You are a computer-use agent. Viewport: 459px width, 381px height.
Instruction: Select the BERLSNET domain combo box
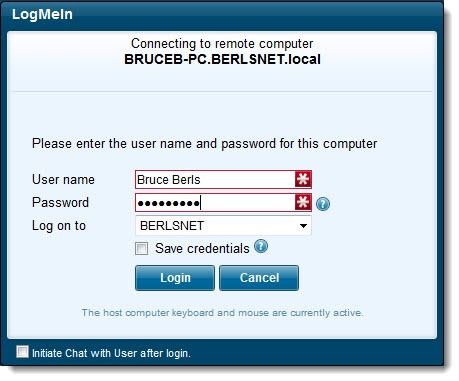(x=223, y=226)
